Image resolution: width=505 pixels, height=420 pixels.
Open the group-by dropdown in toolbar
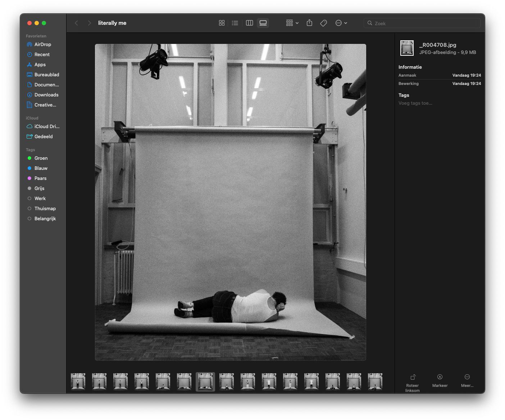coord(292,23)
